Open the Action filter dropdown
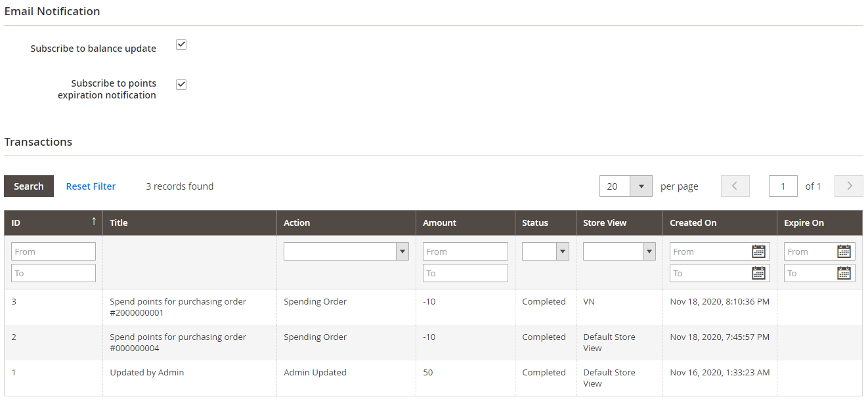 click(x=346, y=251)
